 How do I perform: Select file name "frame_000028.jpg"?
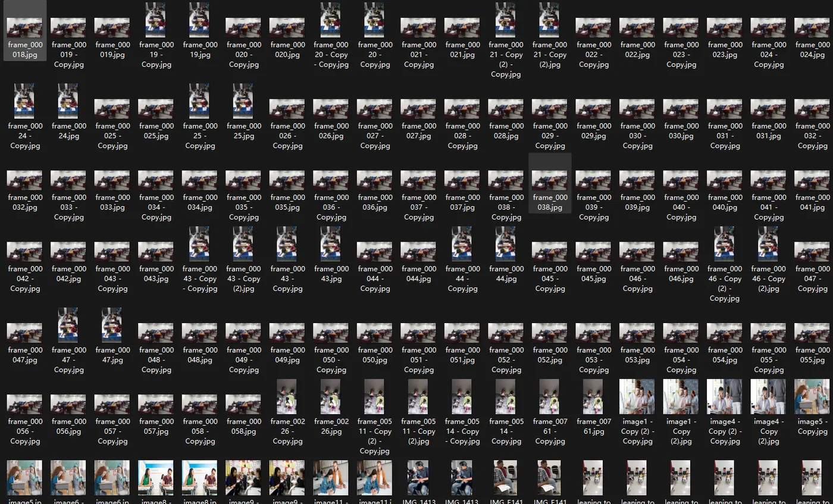(506, 131)
